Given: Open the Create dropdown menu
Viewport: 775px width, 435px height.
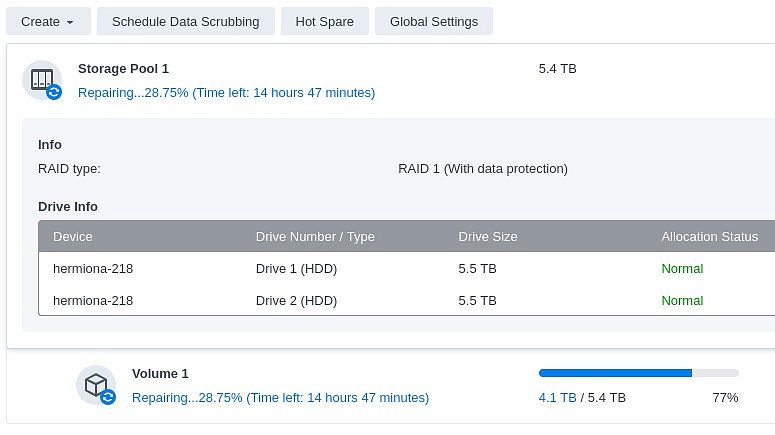Looking at the screenshot, I should point(48,21).
